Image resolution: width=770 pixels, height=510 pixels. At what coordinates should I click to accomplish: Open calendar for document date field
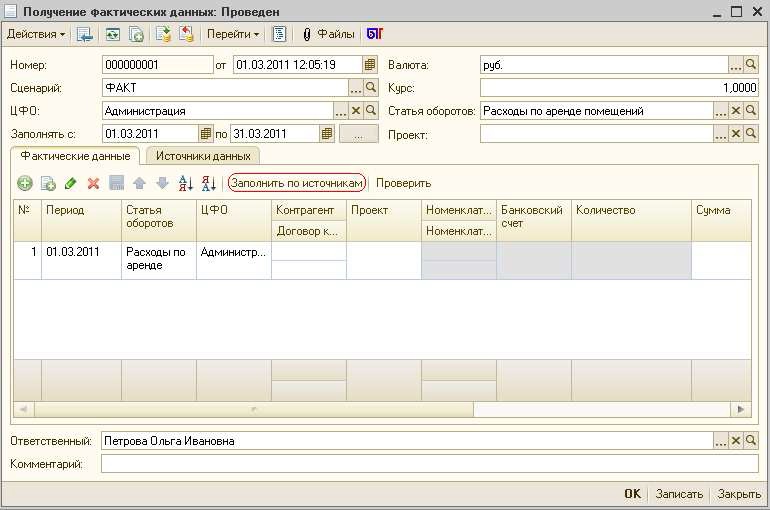(370, 64)
